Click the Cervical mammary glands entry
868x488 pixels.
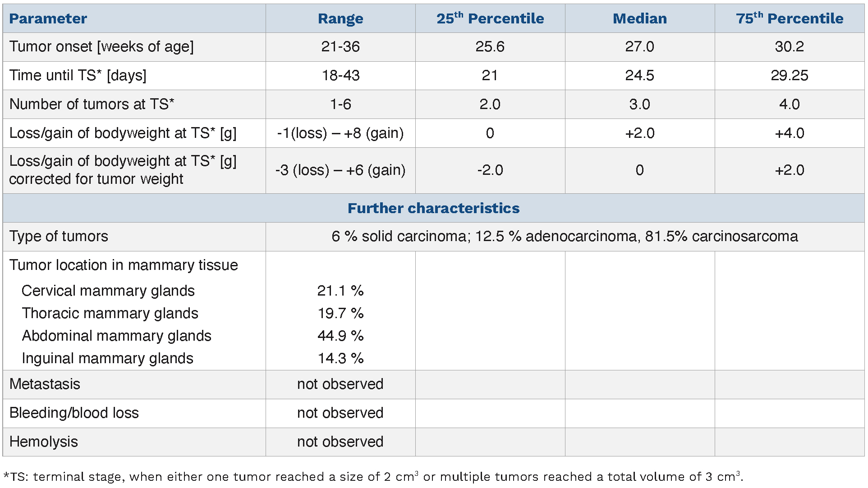(x=108, y=291)
